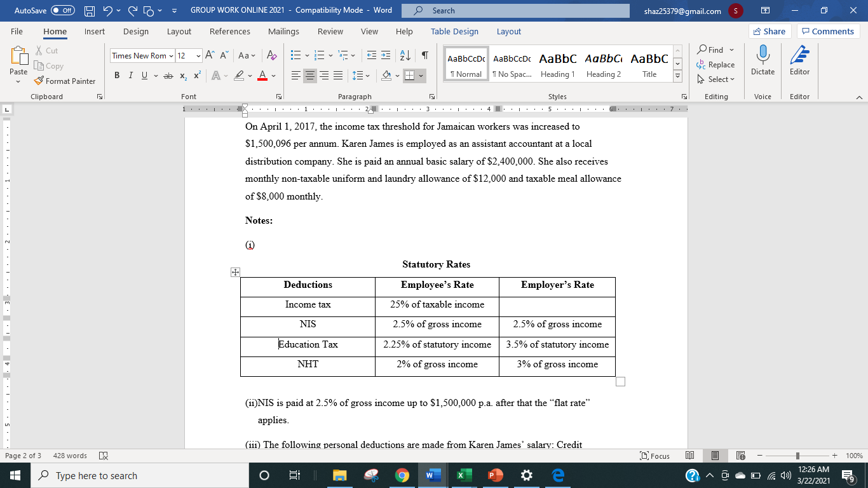This screenshot has width=868, height=488.
Task: Apply the No Spacing style
Action: pyautogui.click(x=512, y=64)
